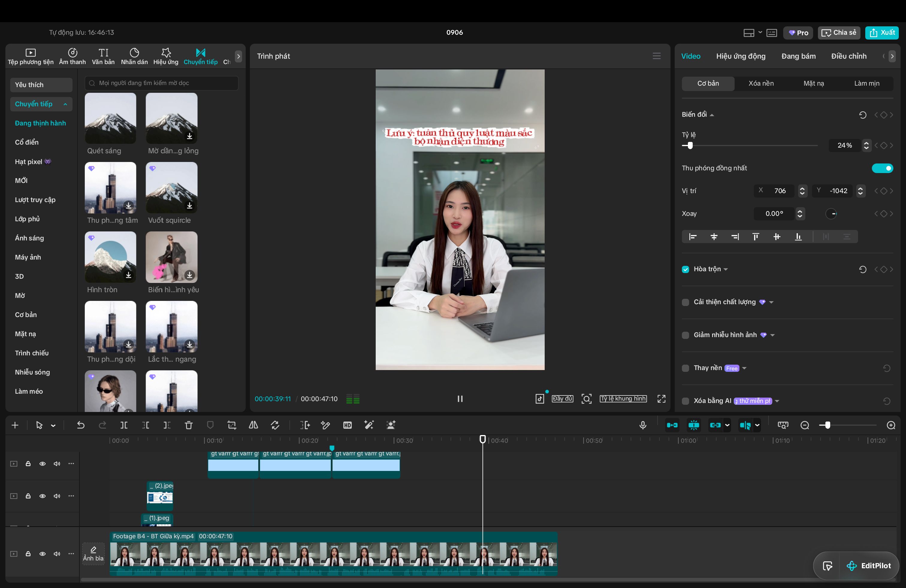Click the mirror flip icon
The width and height of the screenshot is (906, 588).
click(253, 425)
